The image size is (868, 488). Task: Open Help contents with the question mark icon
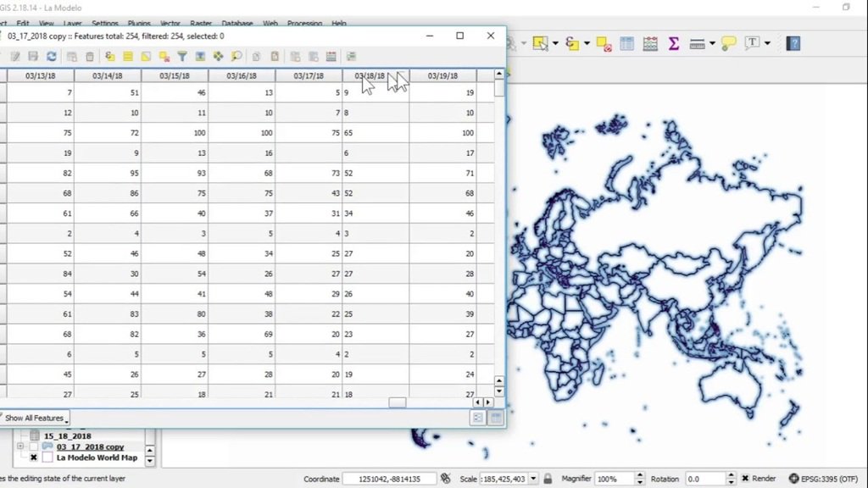coord(793,42)
